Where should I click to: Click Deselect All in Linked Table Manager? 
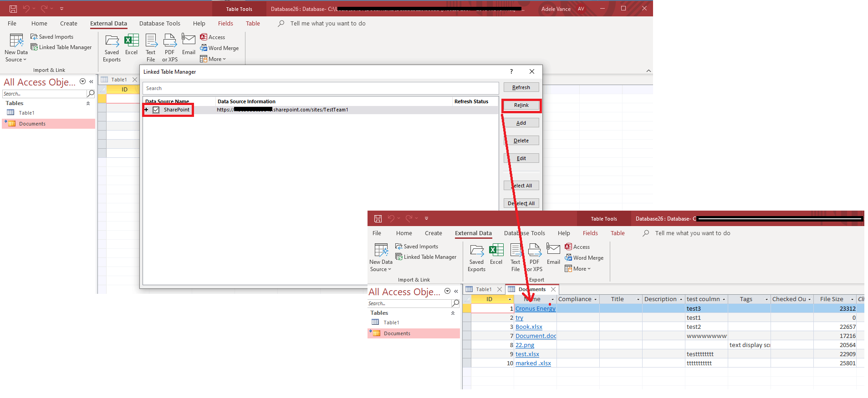(521, 203)
